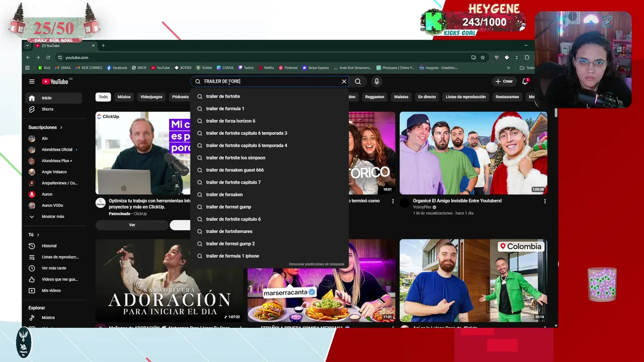Click the Crear button
Screen dimensions: 644x362
click(x=504, y=81)
